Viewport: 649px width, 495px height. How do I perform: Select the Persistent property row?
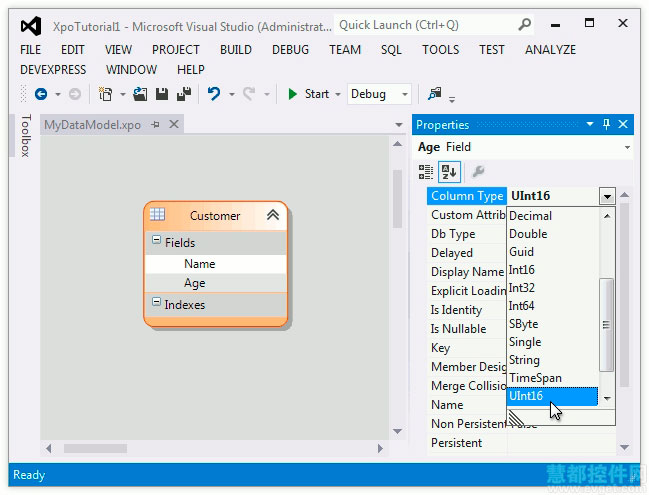pyautogui.click(x=521, y=443)
